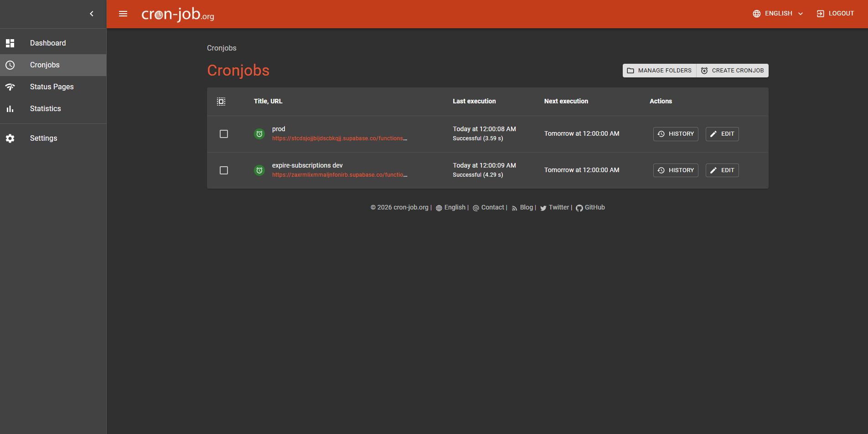868x434 pixels.
Task: Open HISTORY for the prod cronjob
Action: click(x=676, y=134)
